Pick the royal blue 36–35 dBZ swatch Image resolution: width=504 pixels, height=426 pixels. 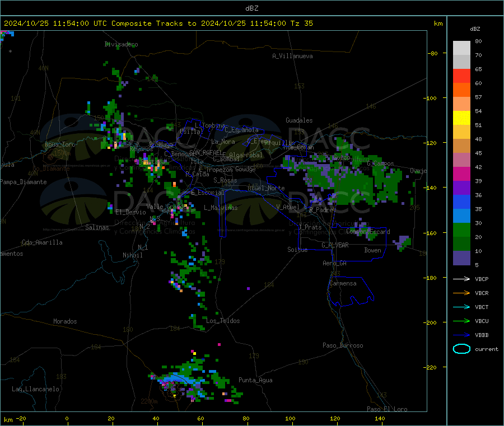click(461, 202)
